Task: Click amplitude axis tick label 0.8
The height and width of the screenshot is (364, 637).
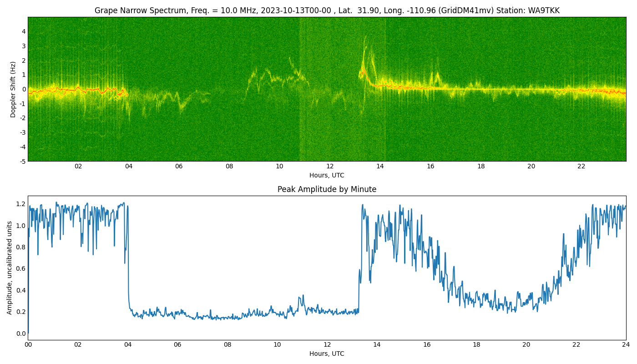Action: (21, 247)
